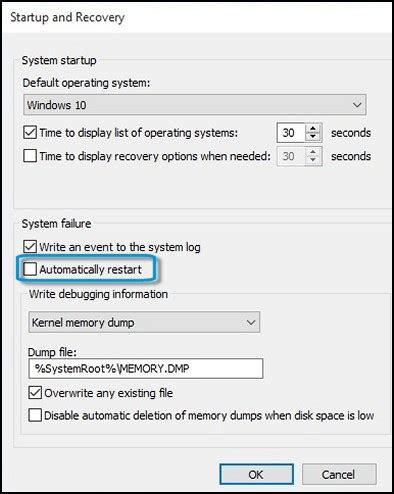Click the recovery options seconds value field

click(x=291, y=156)
